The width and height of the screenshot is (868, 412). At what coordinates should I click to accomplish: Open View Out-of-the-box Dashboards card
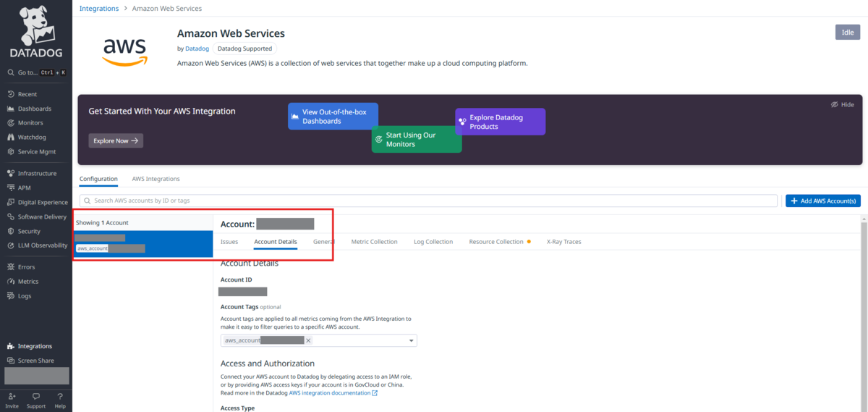tap(333, 117)
